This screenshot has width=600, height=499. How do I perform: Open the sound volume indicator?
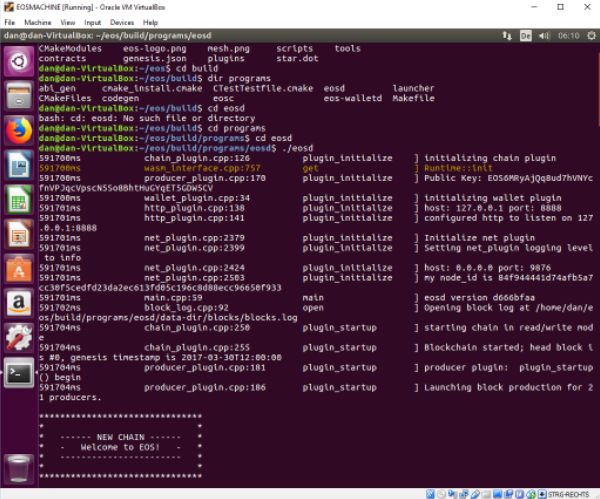click(x=544, y=36)
